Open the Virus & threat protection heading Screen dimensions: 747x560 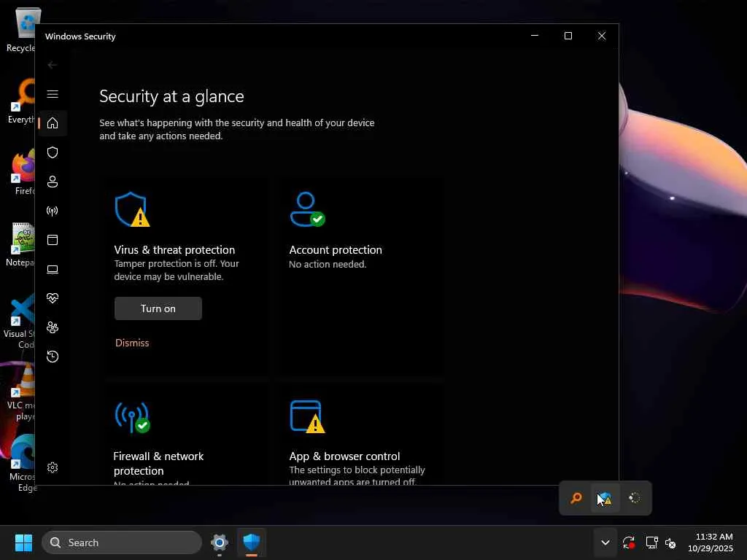(x=174, y=250)
